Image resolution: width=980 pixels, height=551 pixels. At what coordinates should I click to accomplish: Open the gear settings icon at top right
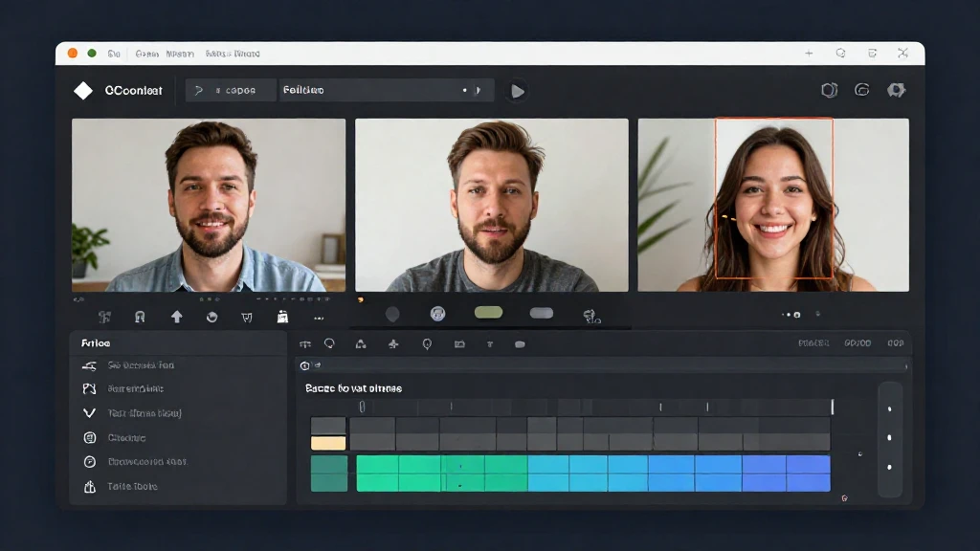[x=896, y=90]
